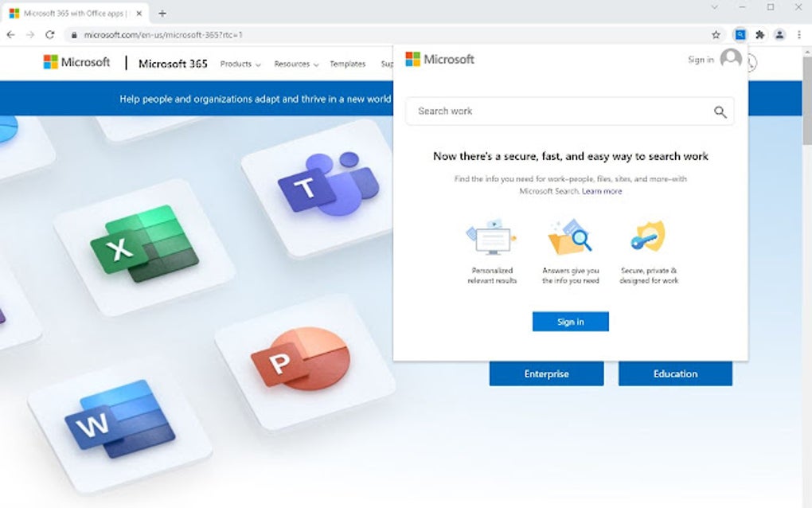The width and height of the screenshot is (812, 508).
Task: Click the address bar URL
Action: (x=163, y=35)
